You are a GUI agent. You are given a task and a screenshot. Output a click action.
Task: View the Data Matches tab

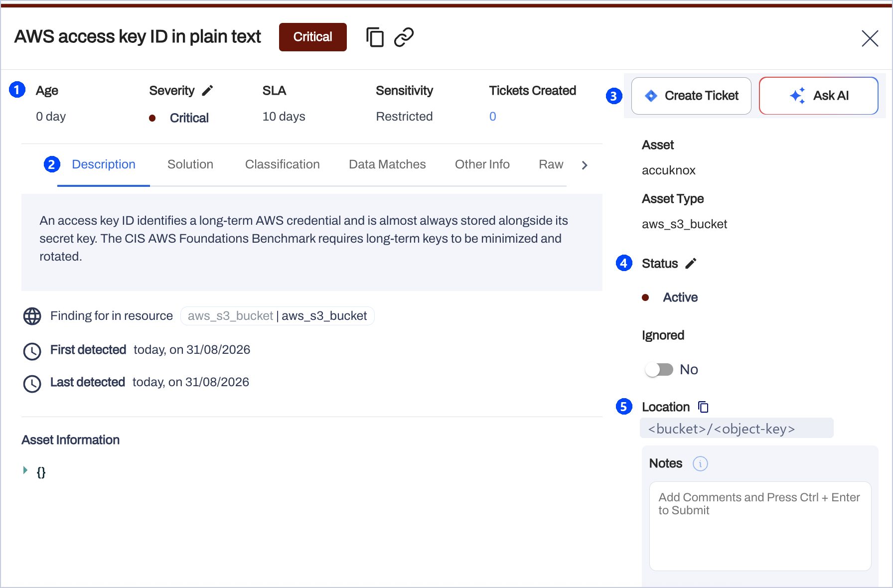[387, 164]
